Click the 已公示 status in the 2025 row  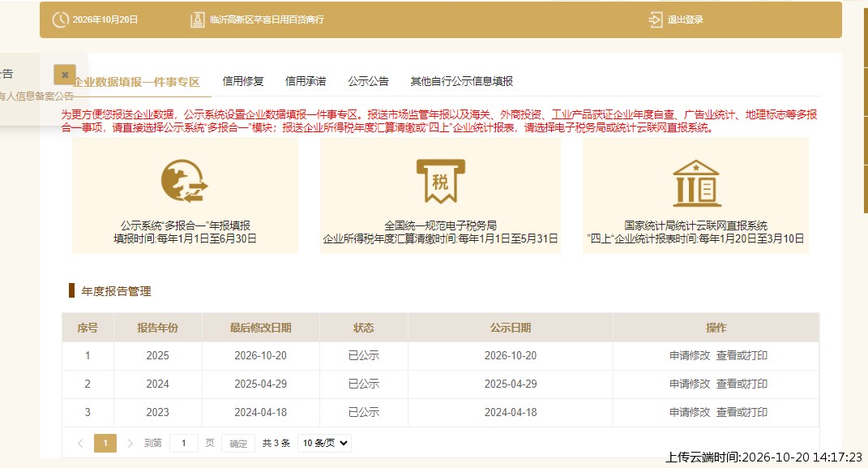click(x=364, y=355)
